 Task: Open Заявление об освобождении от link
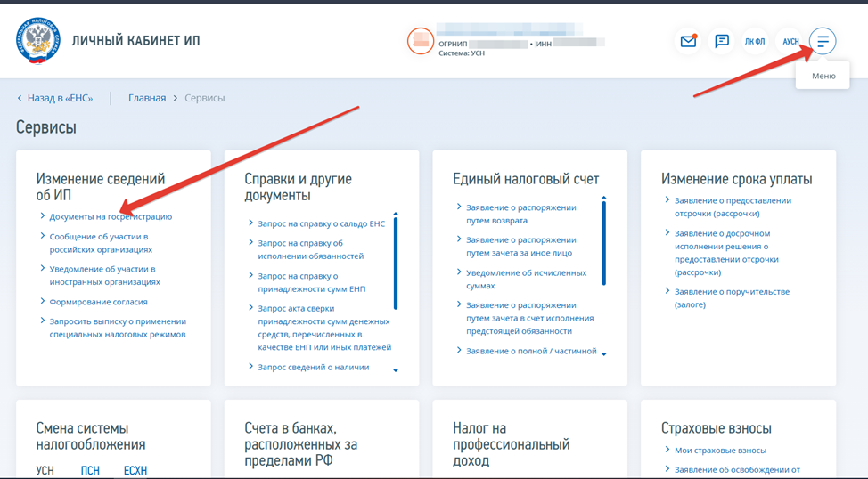pos(737,469)
